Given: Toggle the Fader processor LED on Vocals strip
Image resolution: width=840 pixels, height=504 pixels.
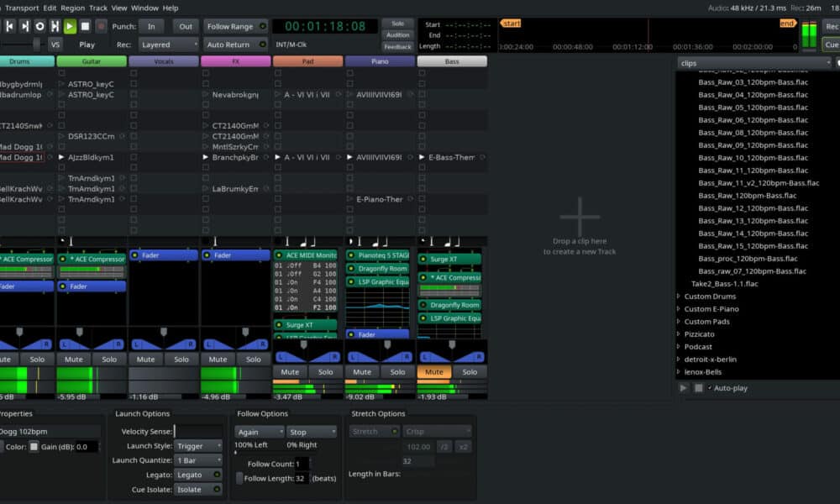Looking at the screenshot, I should tap(134, 255).
